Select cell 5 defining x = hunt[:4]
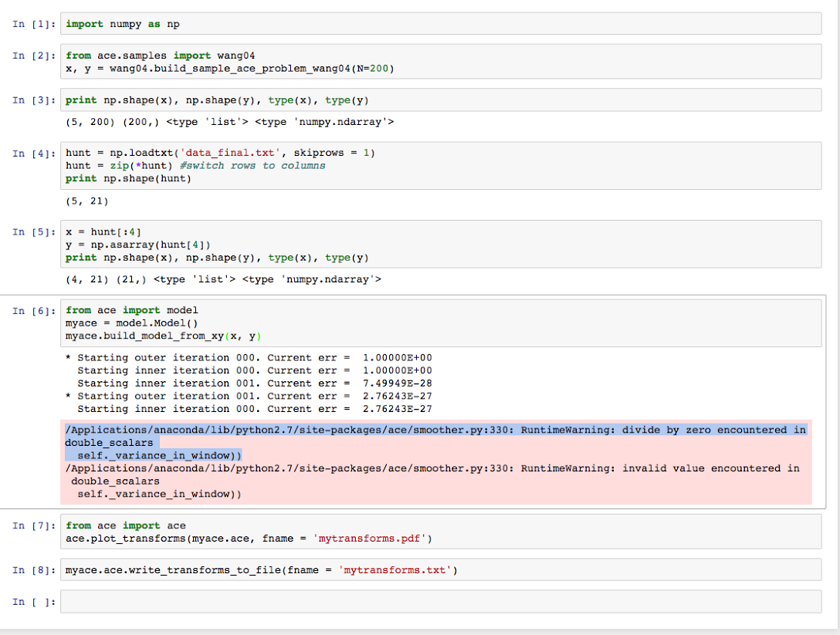Image resolution: width=840 pixels, height=635 pixels. [441, 244]
